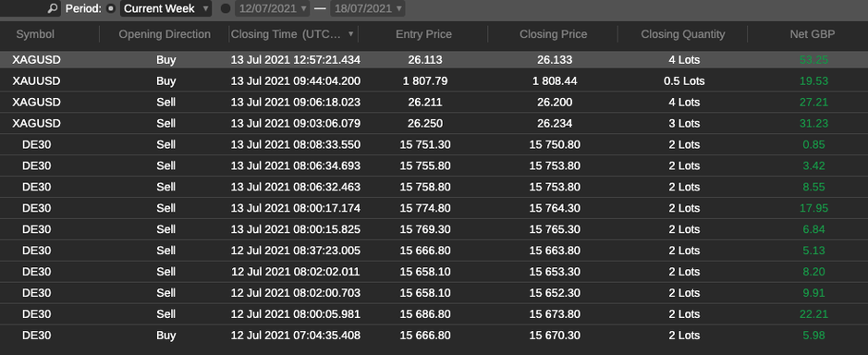Screen dimensions: 868x355
Task: Select the XAGUSD Sell row with 3 Lots
Action: click(x=434, y=124)
